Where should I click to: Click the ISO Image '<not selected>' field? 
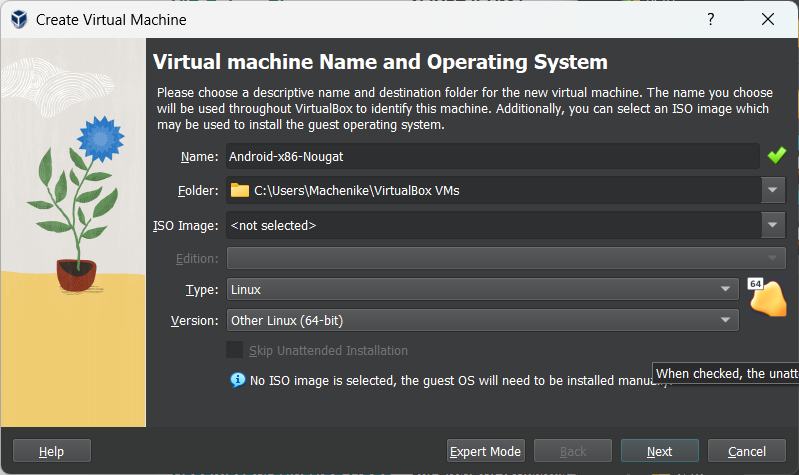(493, 225)
